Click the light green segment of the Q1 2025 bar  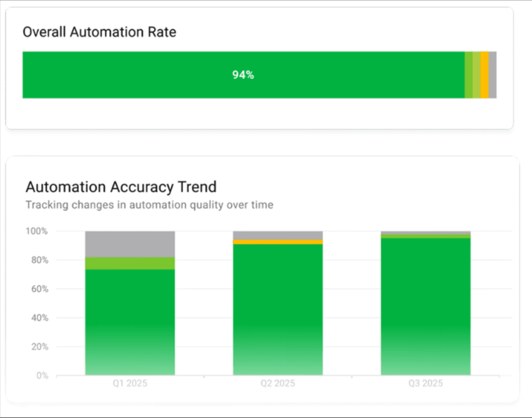point(129,263)
